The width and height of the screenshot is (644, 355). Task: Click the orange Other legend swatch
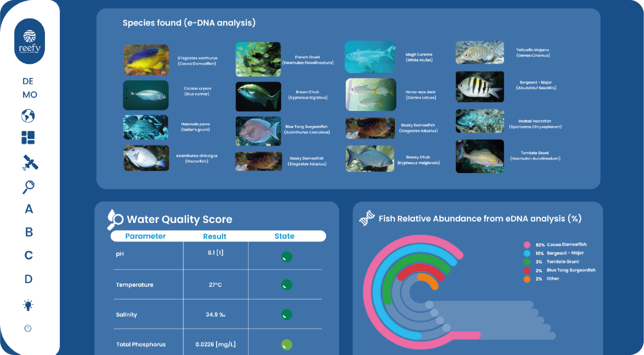[x=527, y=279]
